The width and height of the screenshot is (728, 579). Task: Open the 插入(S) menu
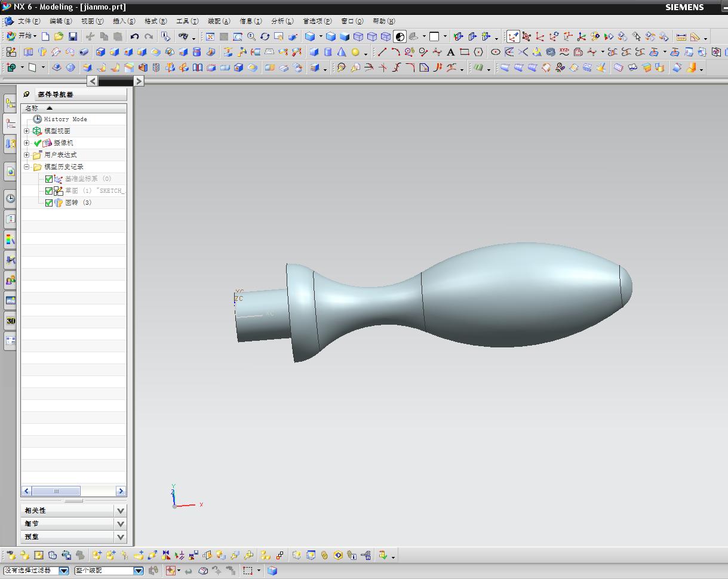pos(124,21)
